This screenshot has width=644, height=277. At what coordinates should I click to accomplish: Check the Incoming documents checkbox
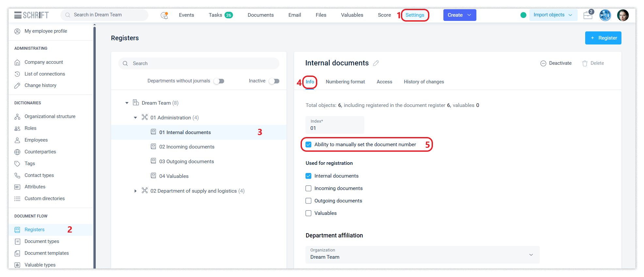point(308,188)
